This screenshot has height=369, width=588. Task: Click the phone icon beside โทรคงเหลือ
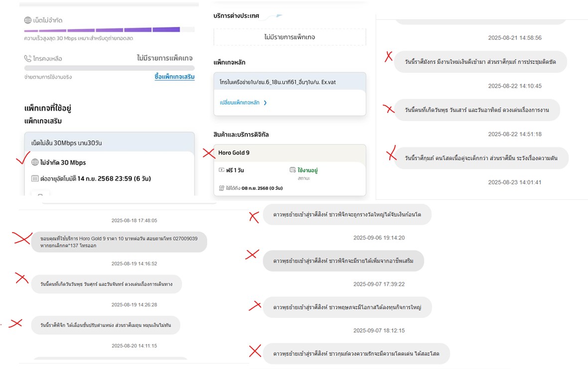pyautogui.click(x=28, y=58)
